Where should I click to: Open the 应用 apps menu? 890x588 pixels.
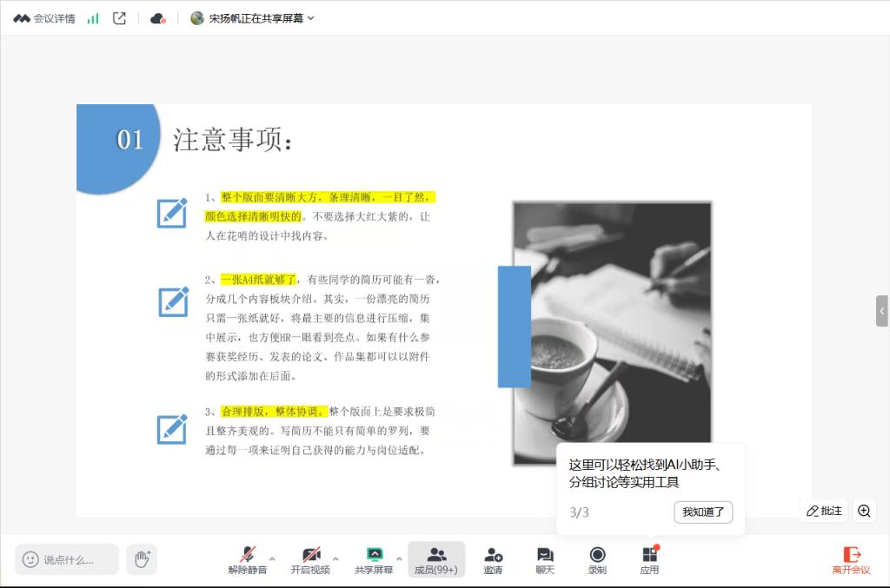[x=649, y=559]
